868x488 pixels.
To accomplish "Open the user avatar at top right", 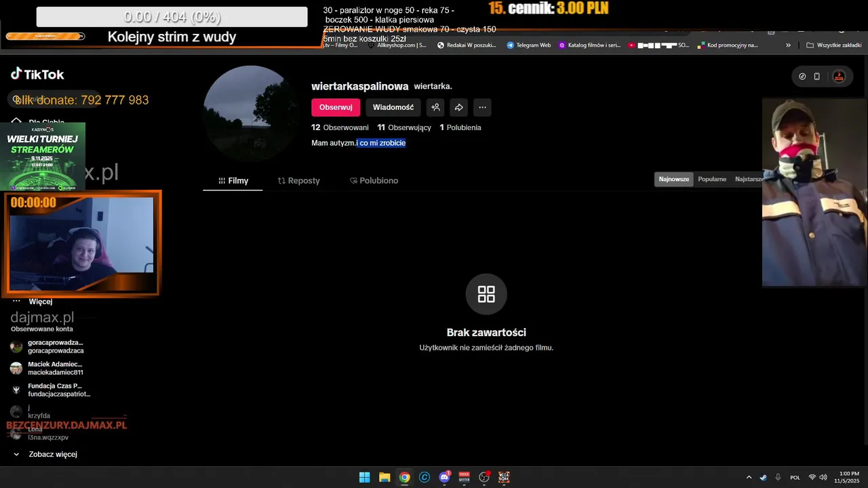I will (839, 77).
